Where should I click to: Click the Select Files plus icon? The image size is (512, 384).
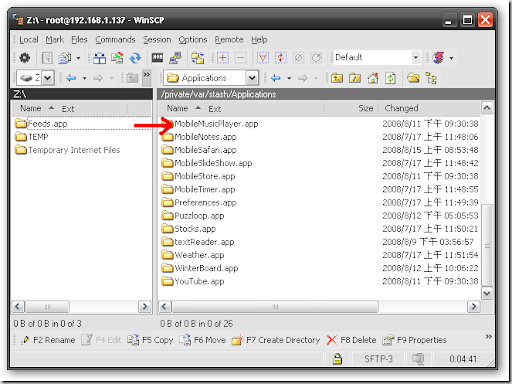(223, 58)
